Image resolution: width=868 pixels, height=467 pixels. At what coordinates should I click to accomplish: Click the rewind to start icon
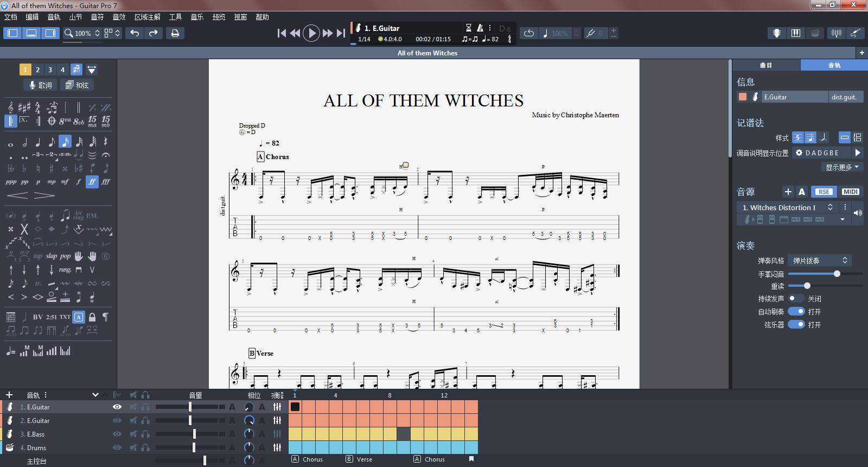pos(282,33)
